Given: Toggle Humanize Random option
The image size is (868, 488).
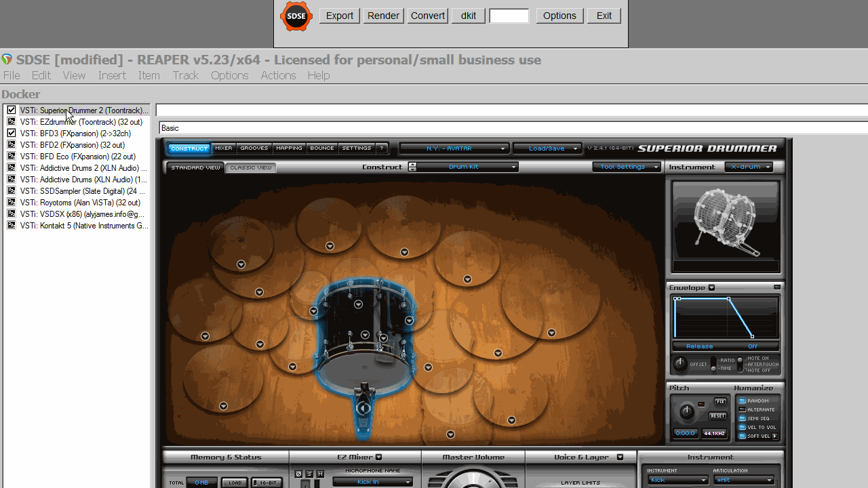Looking at the screenshot, I should [742, 401].
